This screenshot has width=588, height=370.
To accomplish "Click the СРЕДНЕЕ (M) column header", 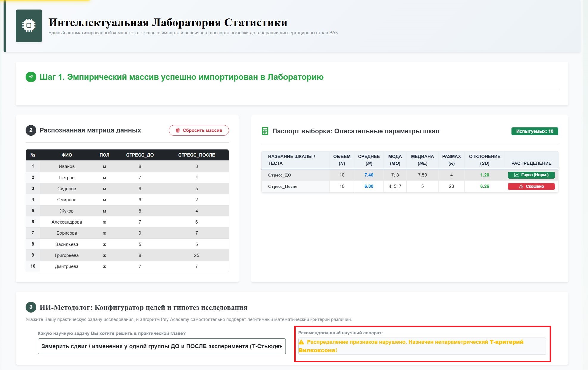I will tap(369, 160).
